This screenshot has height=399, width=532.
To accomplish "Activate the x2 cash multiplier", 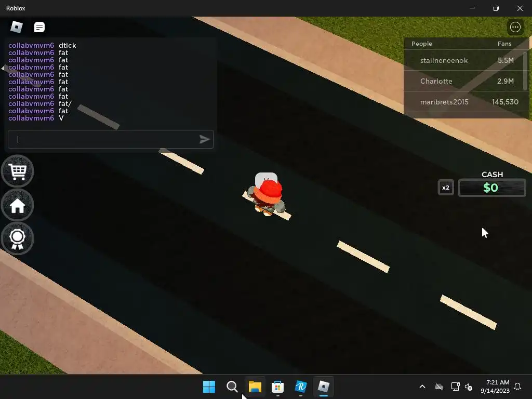I will (x=445, y=188).
